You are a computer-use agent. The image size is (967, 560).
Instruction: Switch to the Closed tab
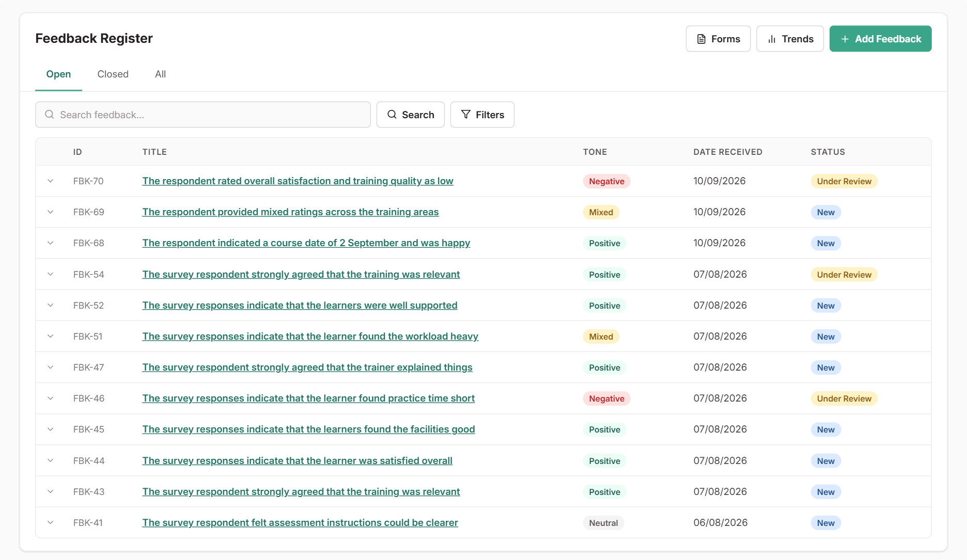(113, 74)
